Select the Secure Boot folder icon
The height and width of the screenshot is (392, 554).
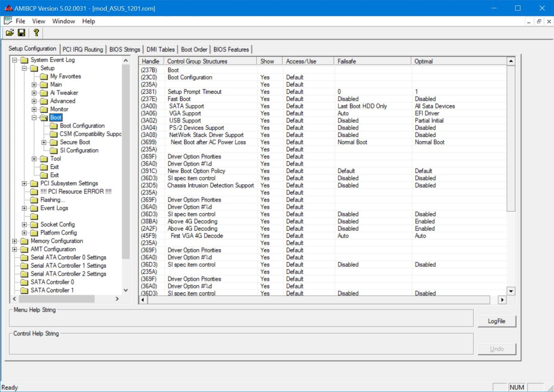54,142
